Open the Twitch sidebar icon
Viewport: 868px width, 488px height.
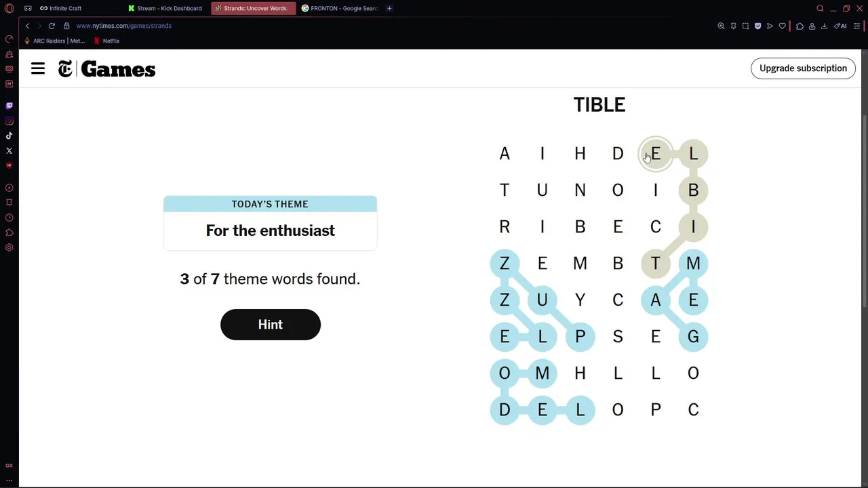click(9, 106)
